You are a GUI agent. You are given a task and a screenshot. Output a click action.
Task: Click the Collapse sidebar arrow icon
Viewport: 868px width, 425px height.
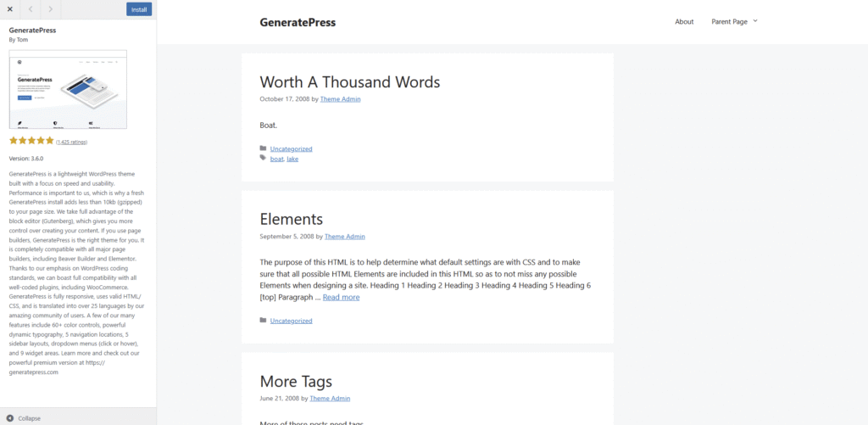pyautogui.click(x=9, y=418)
